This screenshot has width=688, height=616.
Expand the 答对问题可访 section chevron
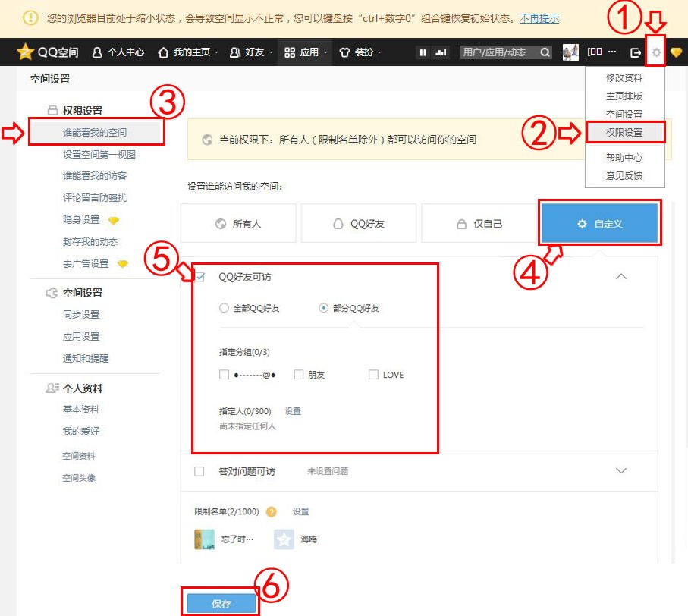tap(621, 471)
